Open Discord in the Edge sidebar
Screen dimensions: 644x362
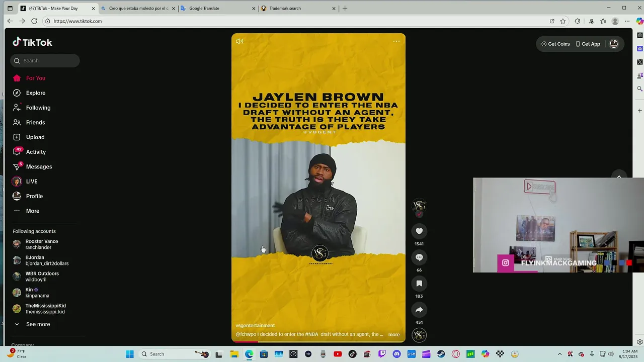(x=639, y=49)
